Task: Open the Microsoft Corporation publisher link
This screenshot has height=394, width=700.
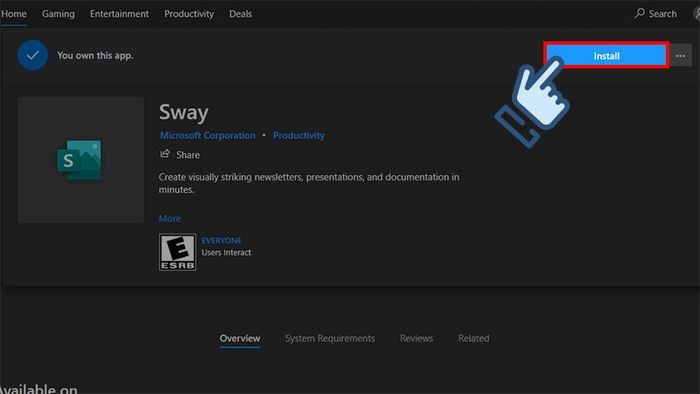Action: (208, 135)
